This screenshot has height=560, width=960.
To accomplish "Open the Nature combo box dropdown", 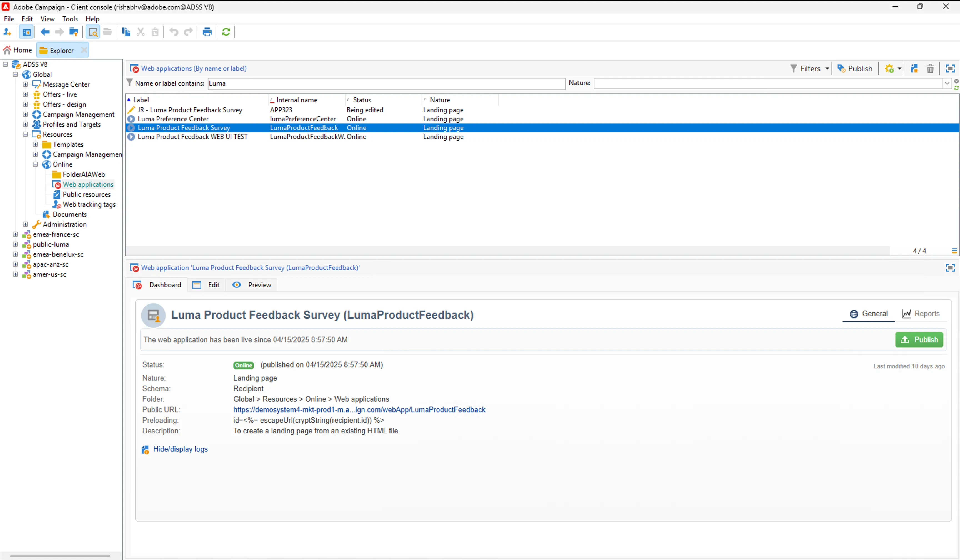I will click(x=947, y=83).
